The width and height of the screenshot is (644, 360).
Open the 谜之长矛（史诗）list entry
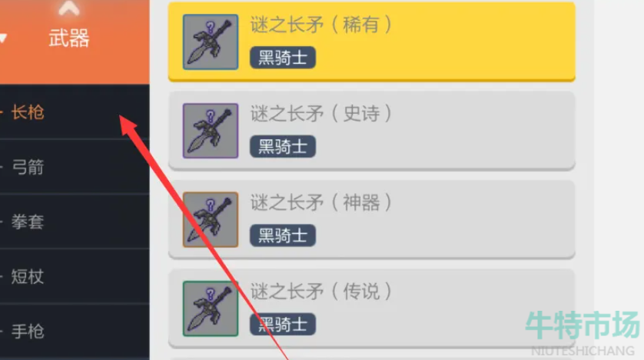[372, 130]
